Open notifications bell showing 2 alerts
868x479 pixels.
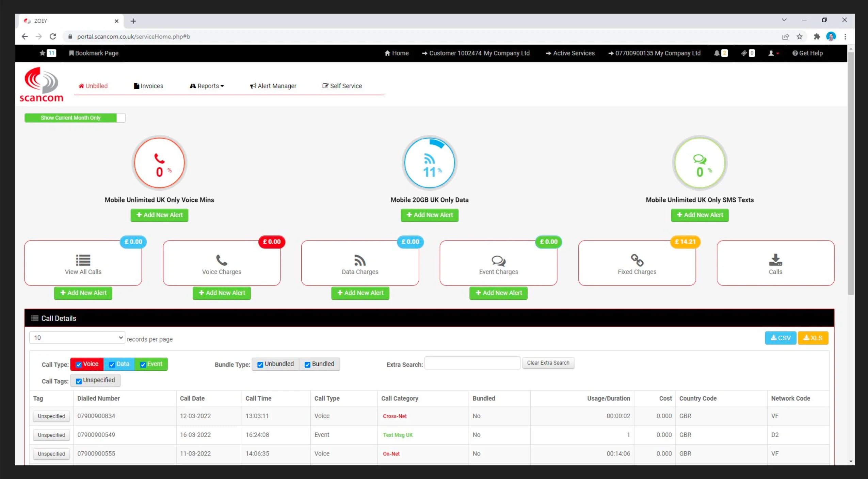pos(719,53)
